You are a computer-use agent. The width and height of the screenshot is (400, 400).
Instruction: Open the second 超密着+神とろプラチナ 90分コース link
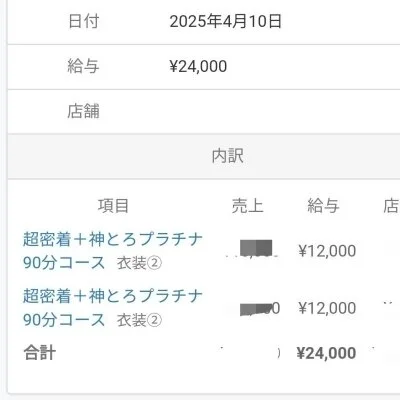(113, 308)
